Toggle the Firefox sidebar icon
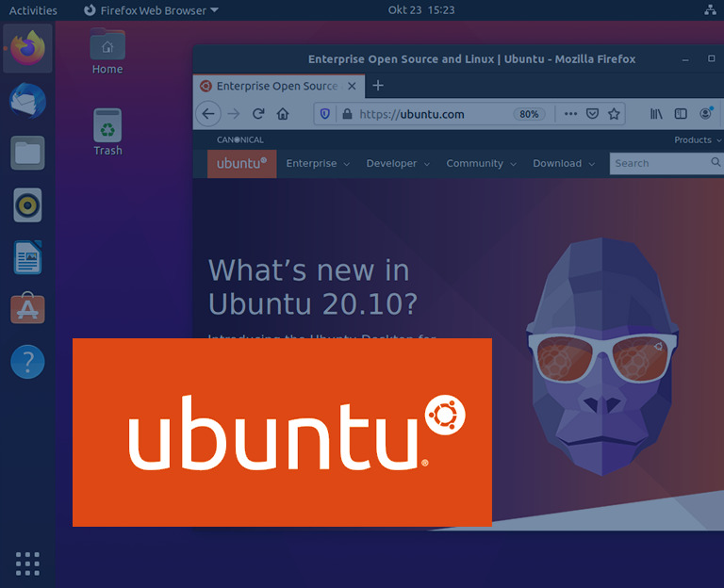Screen dimensions: 724x588 [x=681, y=113]
